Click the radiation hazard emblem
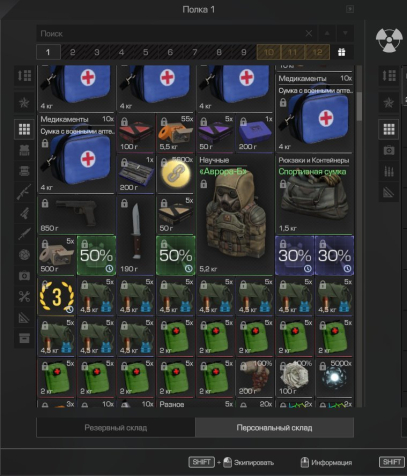407x476 pixels. pyautogui.click(x=389, y=40)
